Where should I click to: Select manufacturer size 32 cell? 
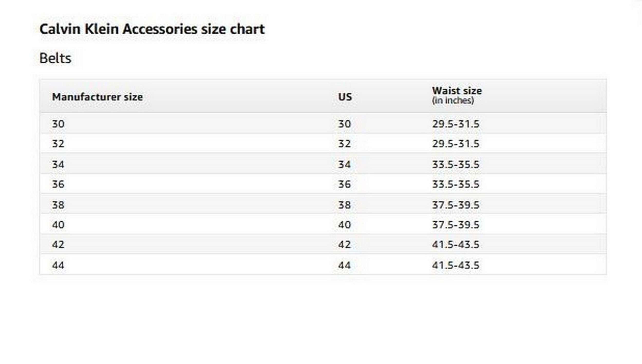(x=58, y=144)
